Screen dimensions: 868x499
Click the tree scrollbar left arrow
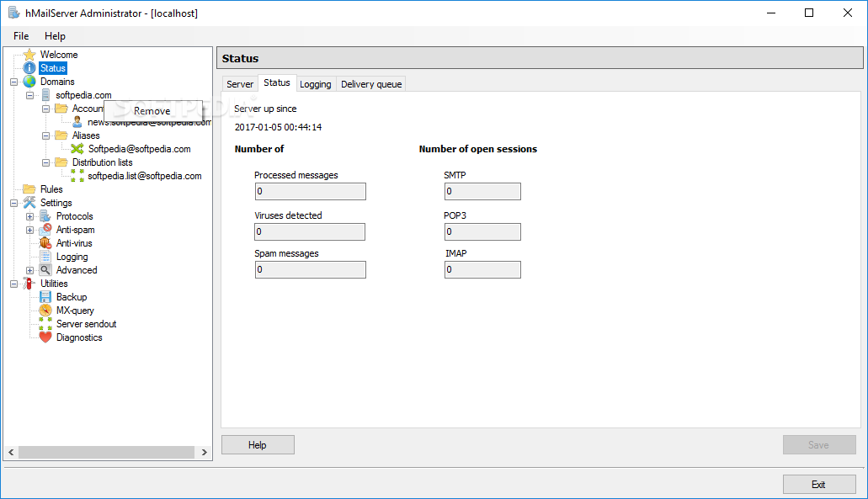tap(11, 453)
